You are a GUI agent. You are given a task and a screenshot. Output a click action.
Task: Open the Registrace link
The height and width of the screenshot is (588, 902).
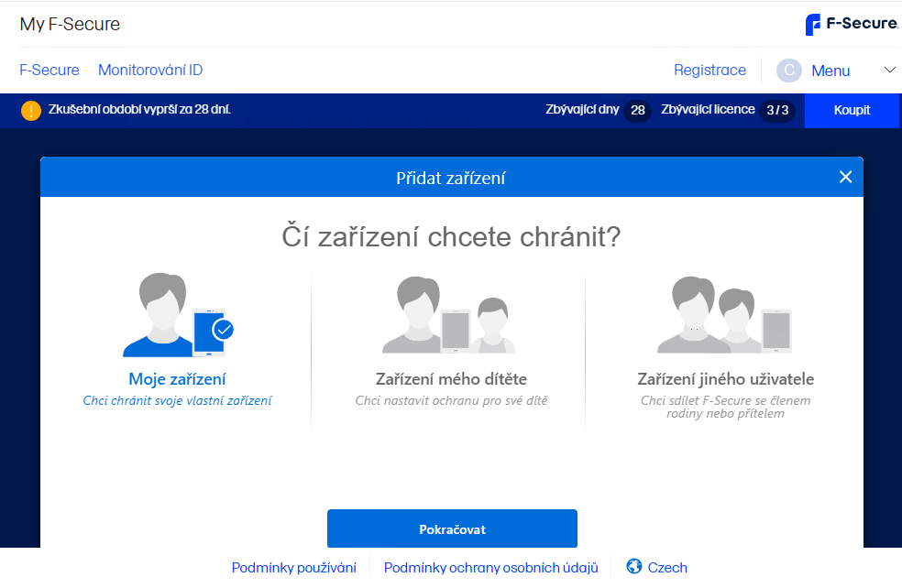709,71
